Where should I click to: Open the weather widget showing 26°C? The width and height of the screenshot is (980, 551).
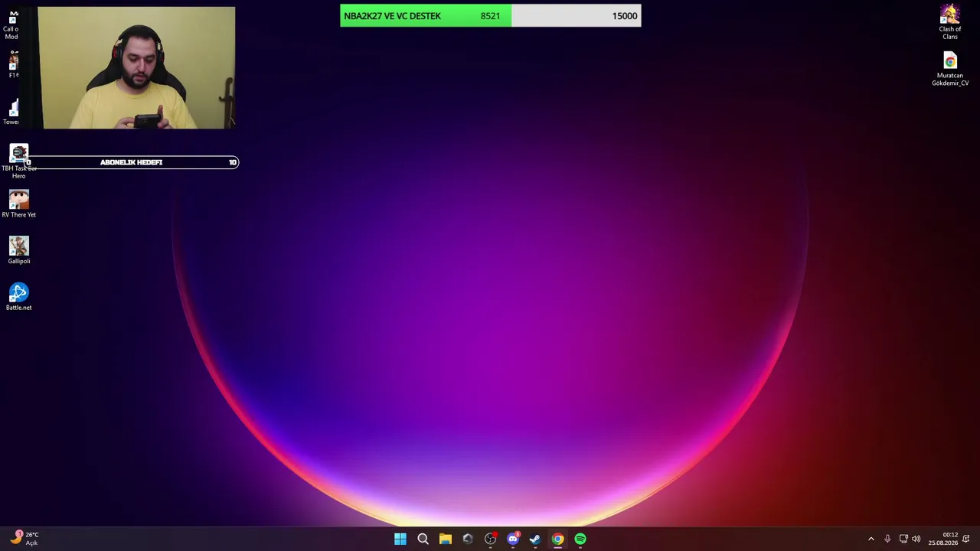coord(23,538)
